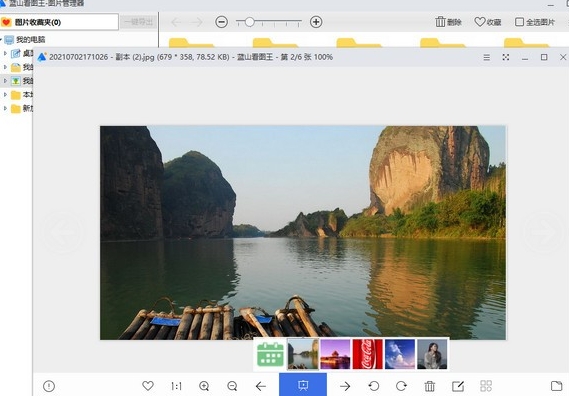Click the 收藏 button in manager toolbar

click(x=488, y=22)
